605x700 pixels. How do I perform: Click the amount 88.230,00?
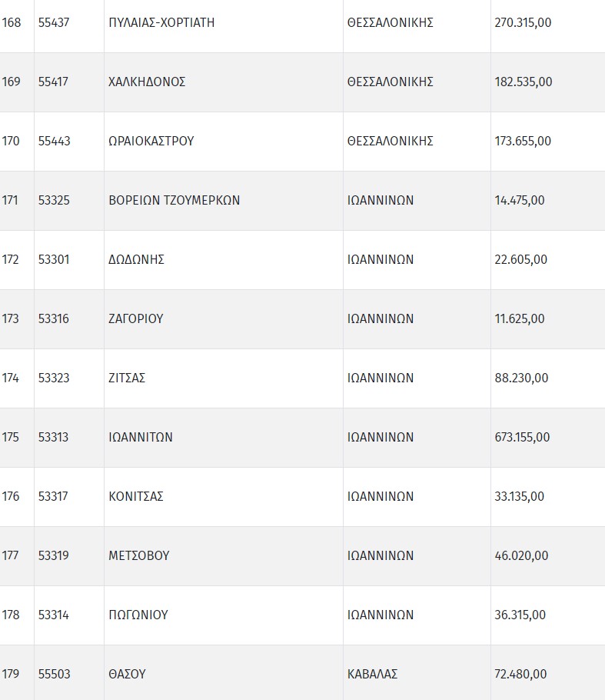coord(521,378)
